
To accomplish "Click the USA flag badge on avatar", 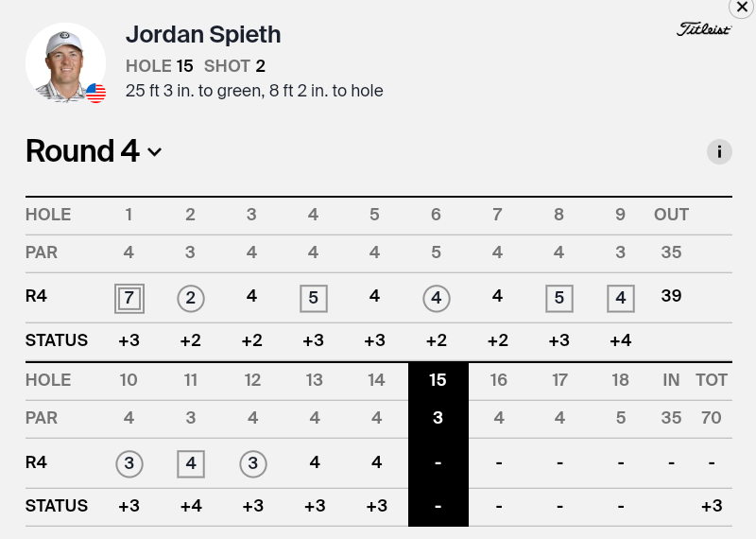I will click(x=95, y=93).
